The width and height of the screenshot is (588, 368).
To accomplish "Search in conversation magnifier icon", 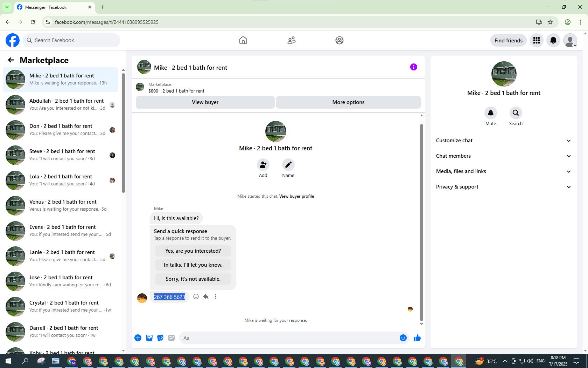I will point(516,113).
